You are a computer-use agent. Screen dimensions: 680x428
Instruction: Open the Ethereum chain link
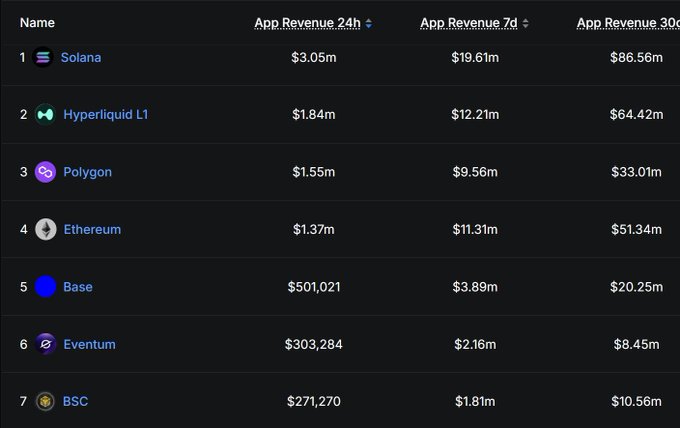pos(92,229)
